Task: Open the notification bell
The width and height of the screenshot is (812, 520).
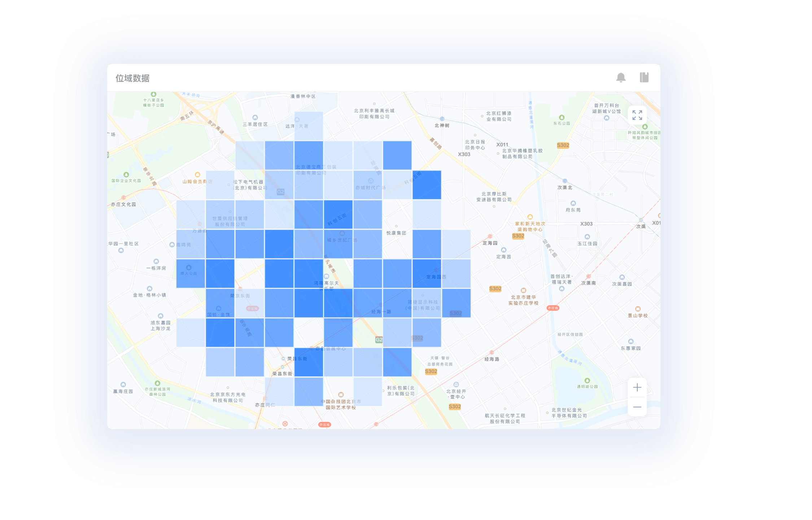Action: click(621, 78)
